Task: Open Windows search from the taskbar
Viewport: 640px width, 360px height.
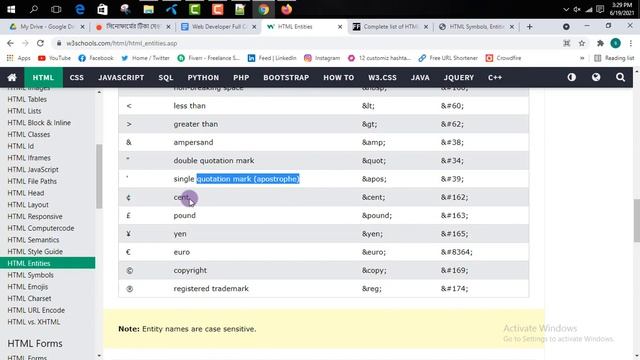Action: click(34, 9)
